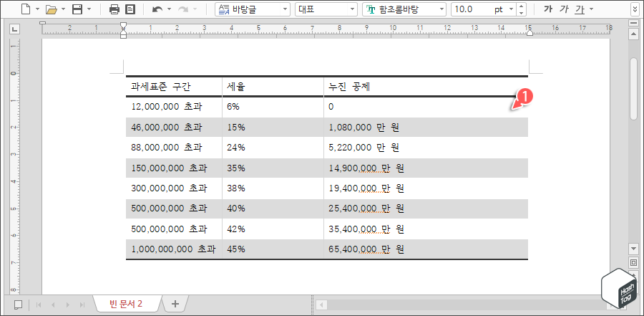Open the memo icon in the bottom bar

point(18,305)
